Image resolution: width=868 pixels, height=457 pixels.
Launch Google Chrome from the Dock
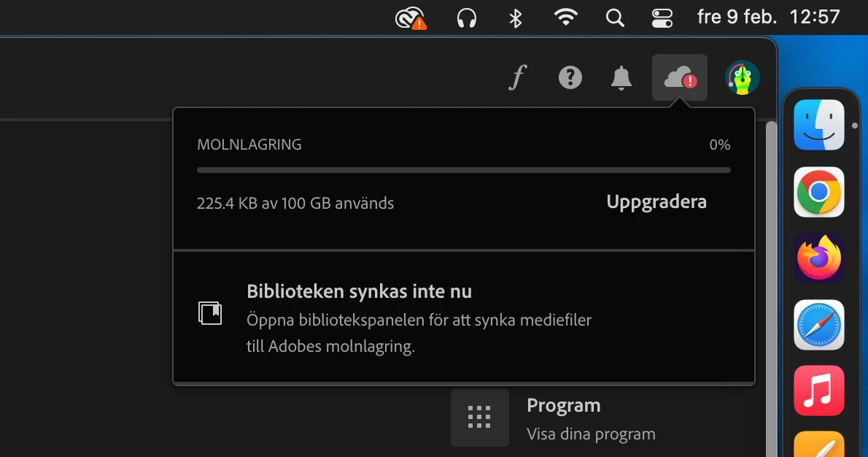click(x=818, y=192)
